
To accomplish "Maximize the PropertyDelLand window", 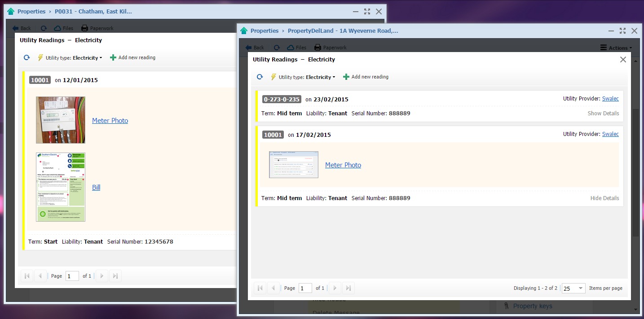I will (x=622, y=31).
